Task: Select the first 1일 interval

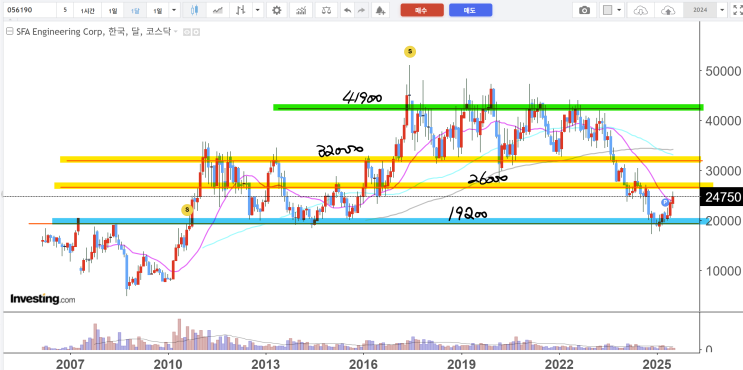Action: tap(113, 10)
